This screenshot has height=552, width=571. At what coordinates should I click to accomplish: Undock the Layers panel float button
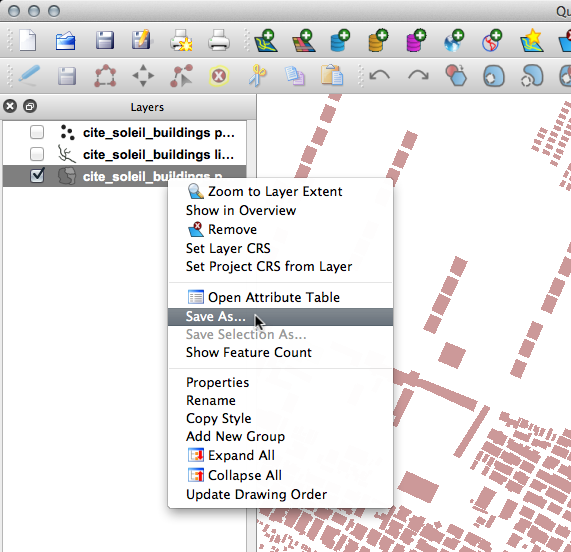pyautogui.click(x=29, y=106)
